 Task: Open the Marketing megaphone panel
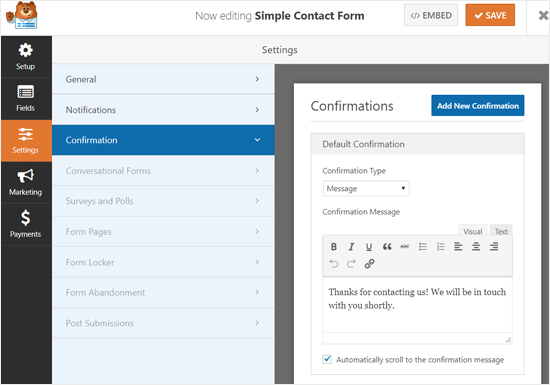26,183
